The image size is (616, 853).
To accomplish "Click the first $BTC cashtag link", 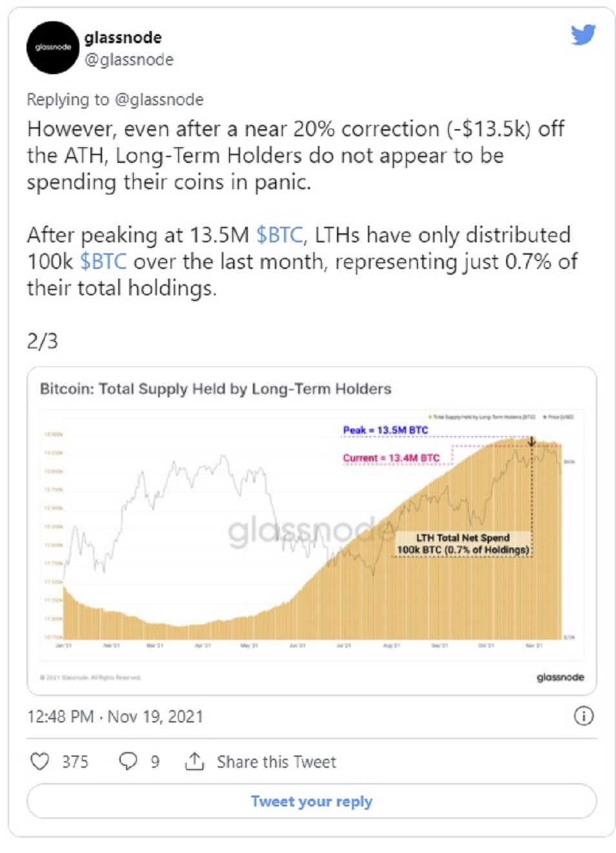I will pos(280,235).
